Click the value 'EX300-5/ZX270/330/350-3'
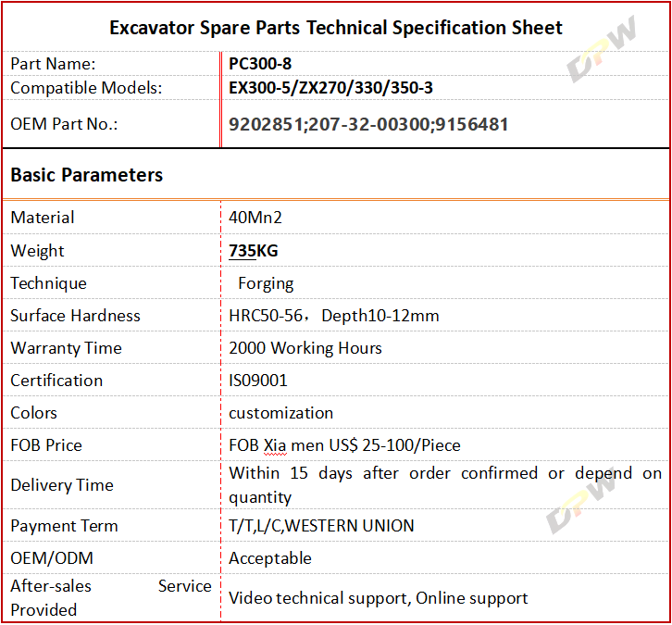The height and width of the screenshot is (625, 672). pos(330,88)
